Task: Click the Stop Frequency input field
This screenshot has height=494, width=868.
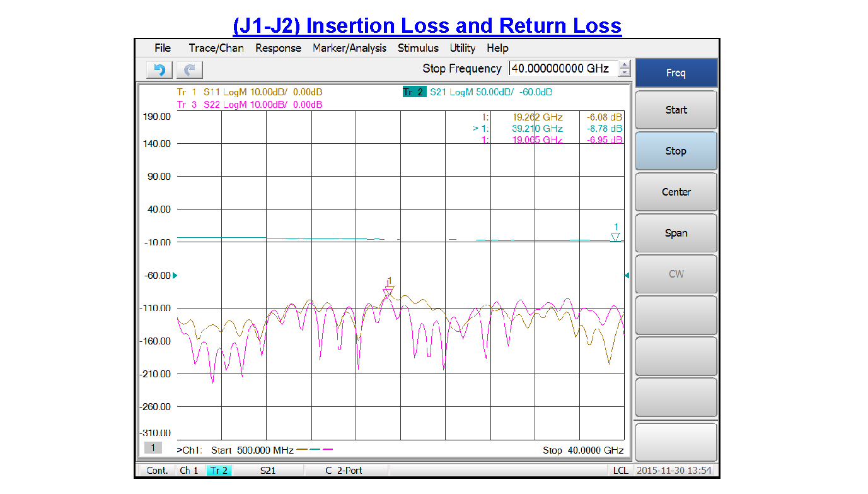Action: coord(563,69)
